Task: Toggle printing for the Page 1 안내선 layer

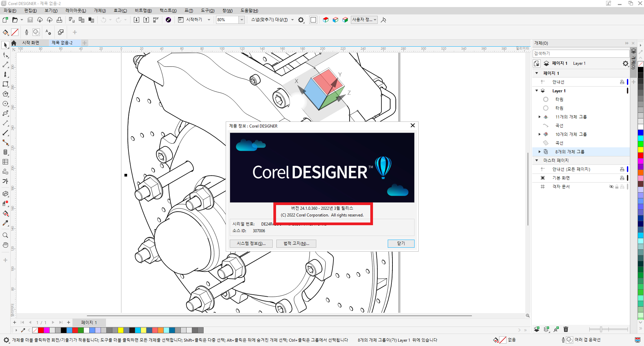Action: (622, 82)
